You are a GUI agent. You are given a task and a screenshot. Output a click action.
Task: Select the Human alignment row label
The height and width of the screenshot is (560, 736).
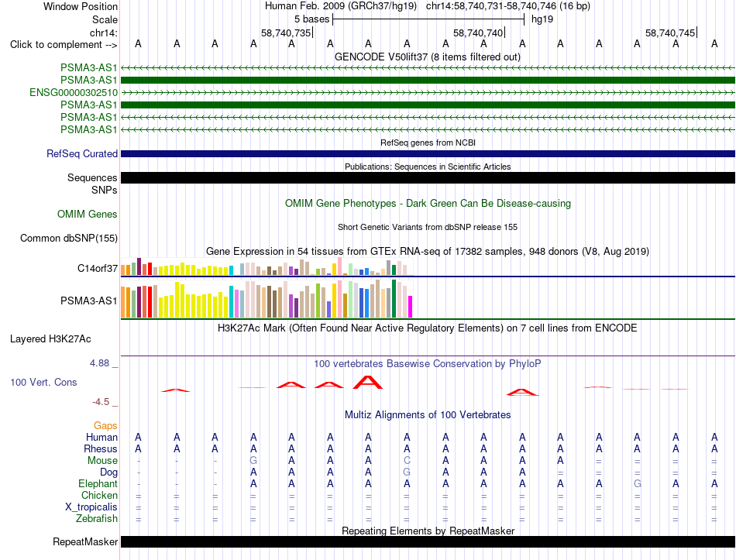101,437
